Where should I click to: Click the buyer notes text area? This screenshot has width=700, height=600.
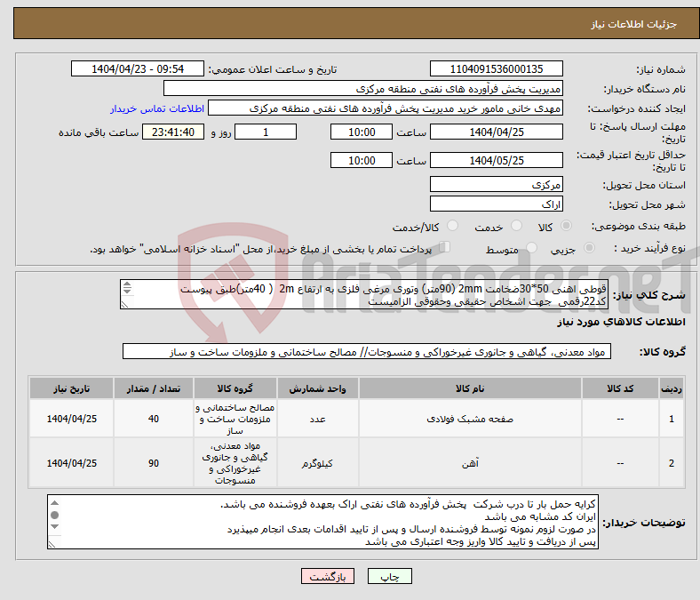tap(322, 522)
